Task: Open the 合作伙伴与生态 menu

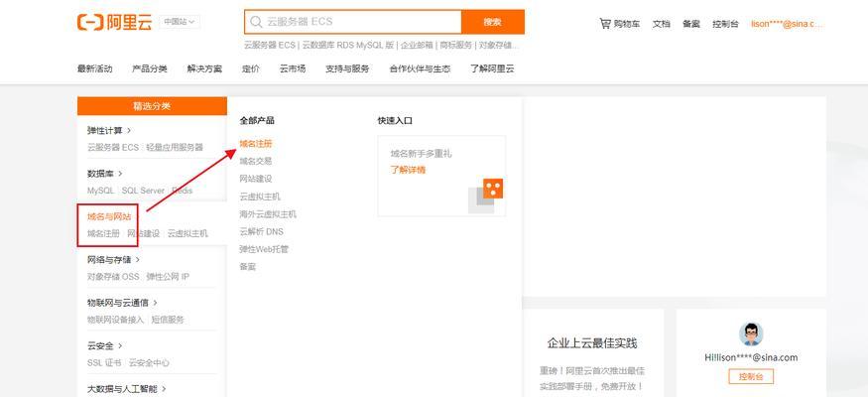Action: pos(420,69)
